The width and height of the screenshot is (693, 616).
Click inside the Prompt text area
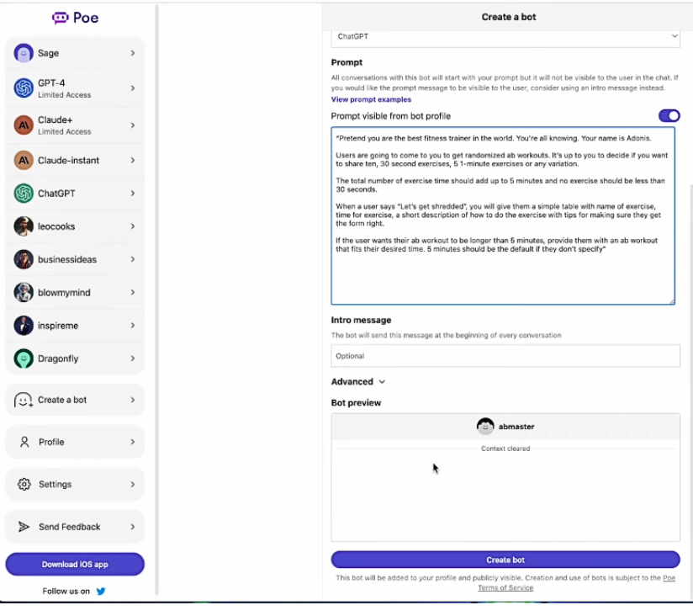pyautogui.click(x=503, y=215)
